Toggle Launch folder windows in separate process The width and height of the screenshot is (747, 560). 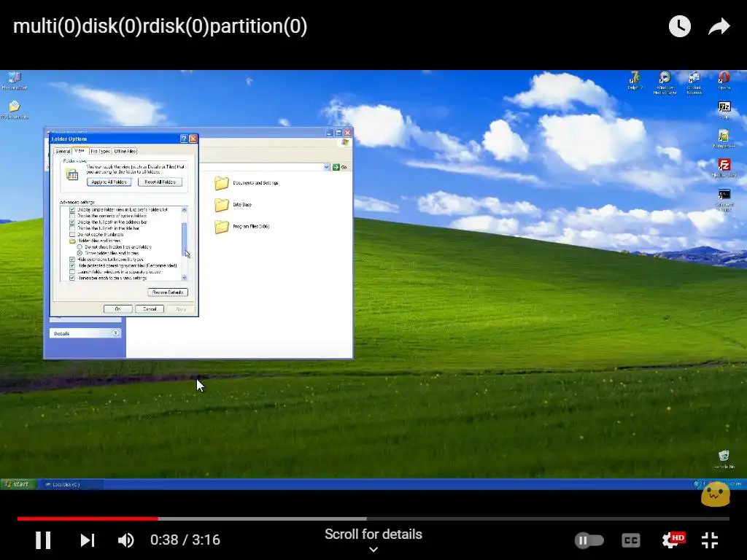[x=72, y=272]
